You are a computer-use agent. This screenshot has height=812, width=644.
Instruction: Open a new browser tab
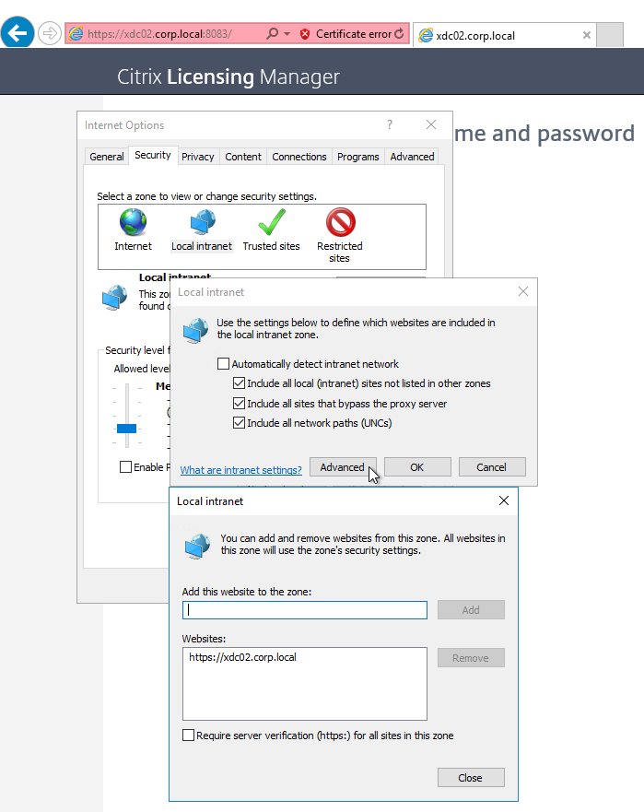pyautogui.click(x=610, y=35)
